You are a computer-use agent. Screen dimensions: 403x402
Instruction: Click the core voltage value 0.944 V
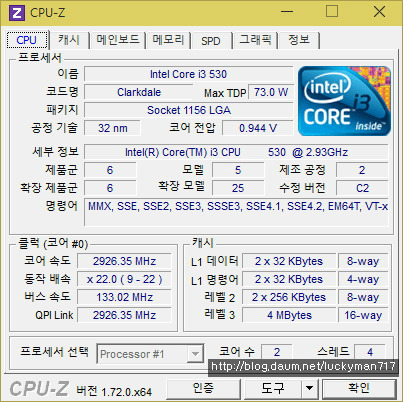click(258, 128)
